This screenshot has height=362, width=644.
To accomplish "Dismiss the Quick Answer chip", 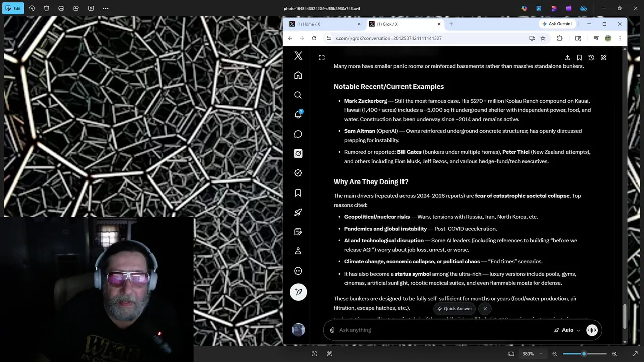I will click(485, 309).
